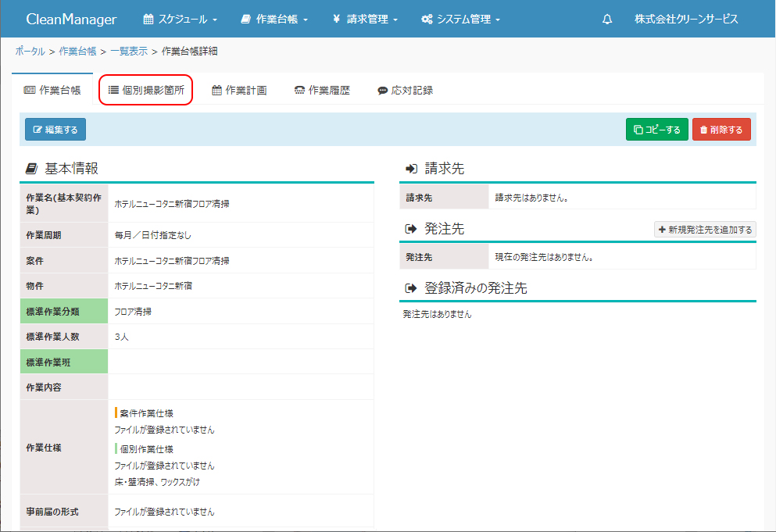Switch to the 個別撮影箇所 tab
The image size is (776, 532).
[x=146, y=91]
